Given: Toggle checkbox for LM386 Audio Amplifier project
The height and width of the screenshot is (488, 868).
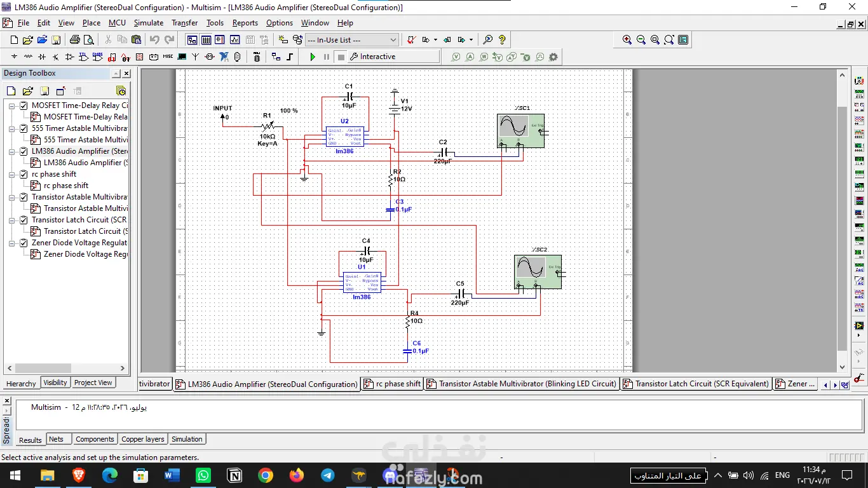Looking at the screenshot, I should 24,151.
